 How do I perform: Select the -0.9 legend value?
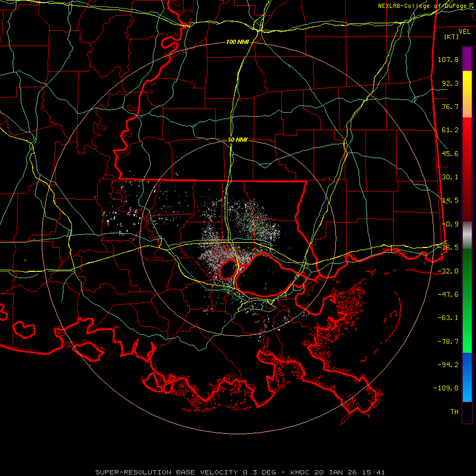[450, 224]
